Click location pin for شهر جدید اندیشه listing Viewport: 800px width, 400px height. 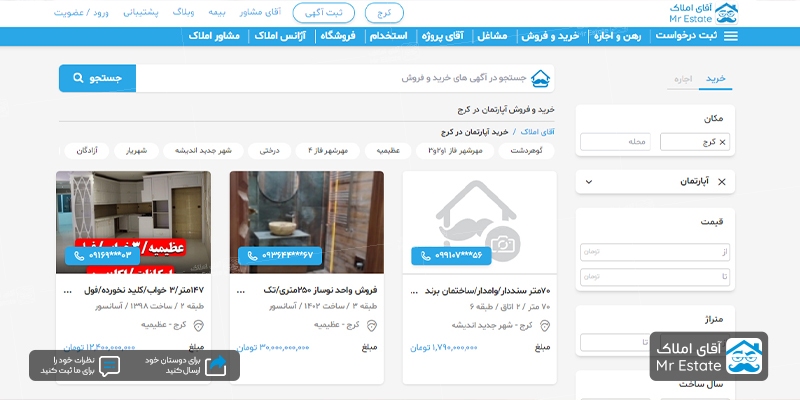point(545,326)
